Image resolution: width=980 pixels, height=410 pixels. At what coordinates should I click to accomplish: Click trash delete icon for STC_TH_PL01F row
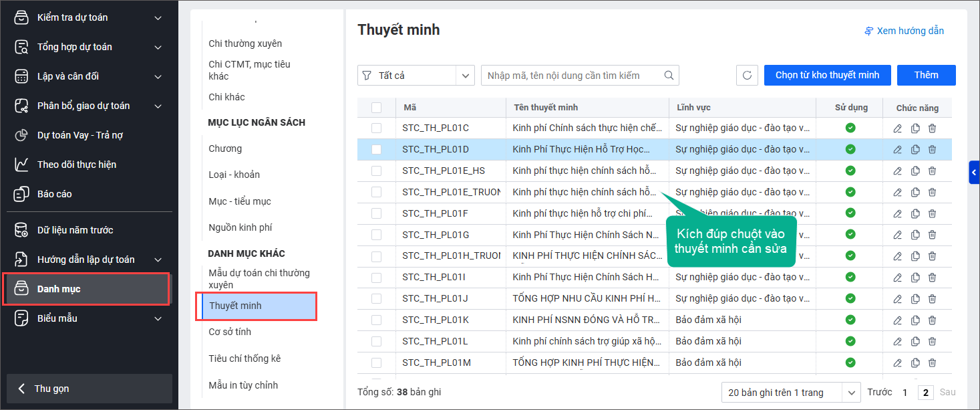(932, 214)
